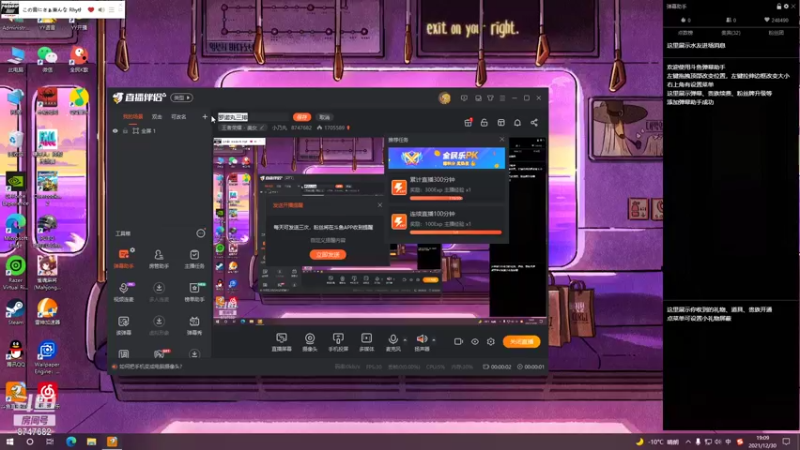Open the 全民乐PK banner
Viewport: 800px width, 450px height.
point(446,158)
